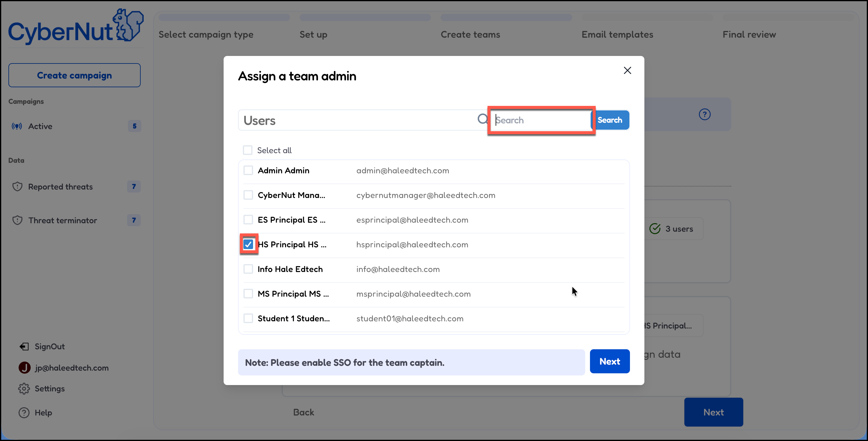Image resolution: width=868 pixels, height=441 pixels.
Task: Click the question mark help circle icon
Action: [x=704, y=114]
